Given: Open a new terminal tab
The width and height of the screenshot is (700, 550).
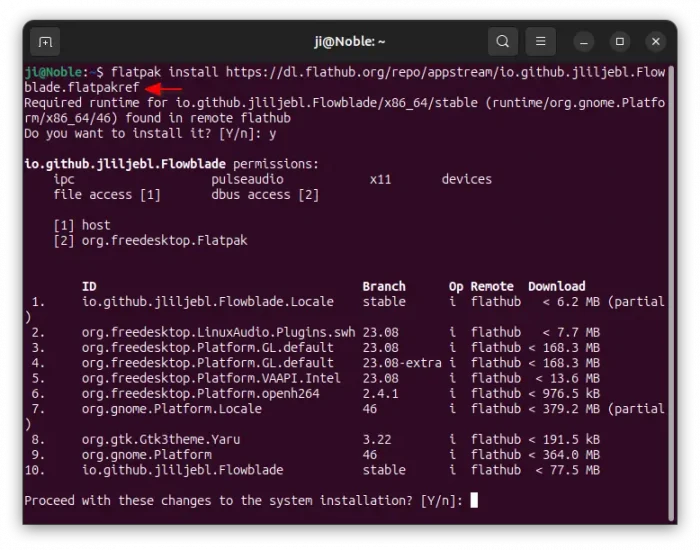Looking at the screenshot, I should point(45,42).
